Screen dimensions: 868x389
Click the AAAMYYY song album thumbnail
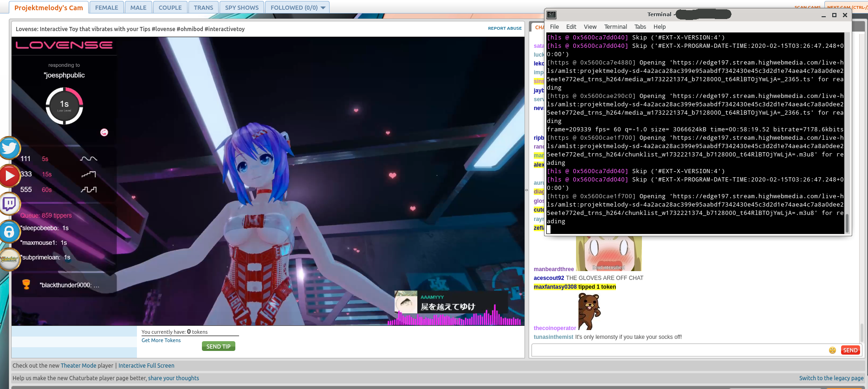[406, 302]
